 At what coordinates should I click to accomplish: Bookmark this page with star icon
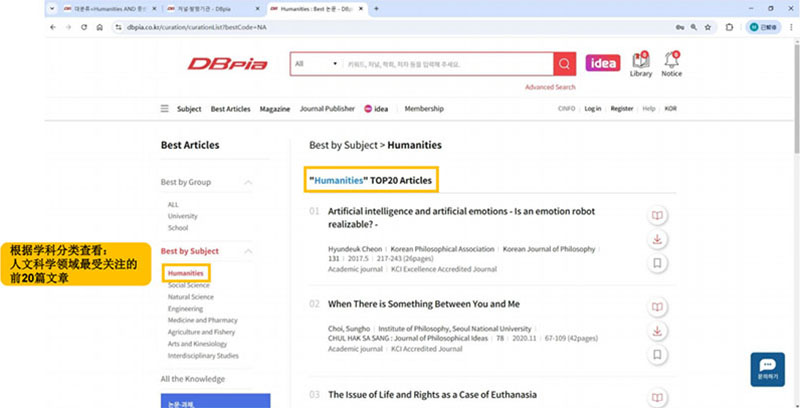708,28
